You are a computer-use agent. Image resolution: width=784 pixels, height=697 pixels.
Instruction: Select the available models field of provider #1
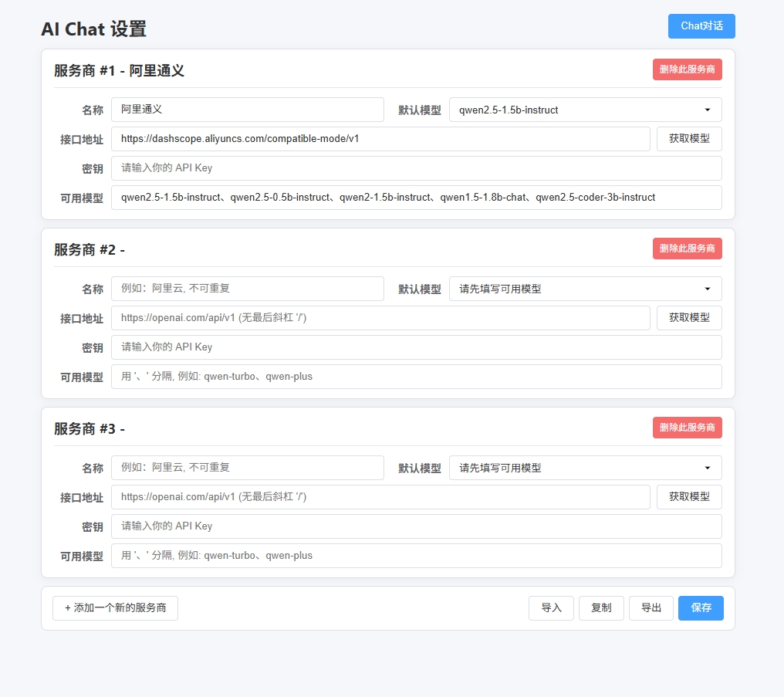417,198
